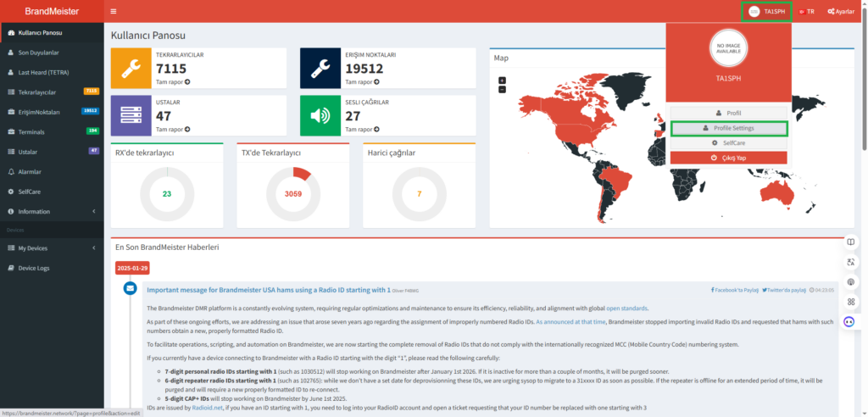Click the orange wrench icon on Tekrarlayıcılar card
The image size is (868, 417).
click(x=131, y=68)
